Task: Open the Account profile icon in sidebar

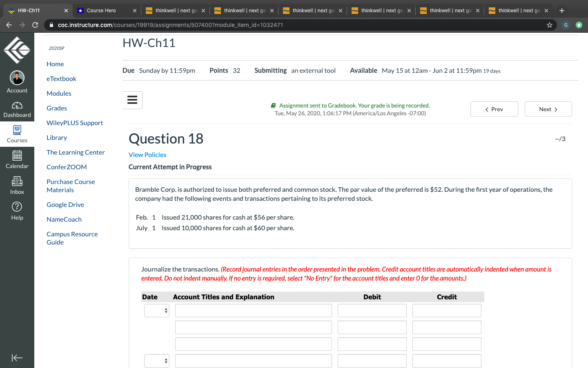Action: tap(17, 78)
